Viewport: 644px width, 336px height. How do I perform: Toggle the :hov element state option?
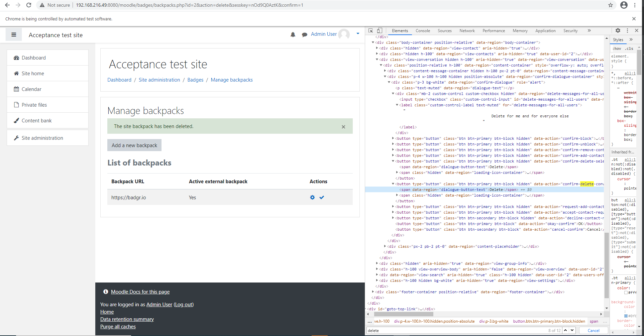coord(617,48)
